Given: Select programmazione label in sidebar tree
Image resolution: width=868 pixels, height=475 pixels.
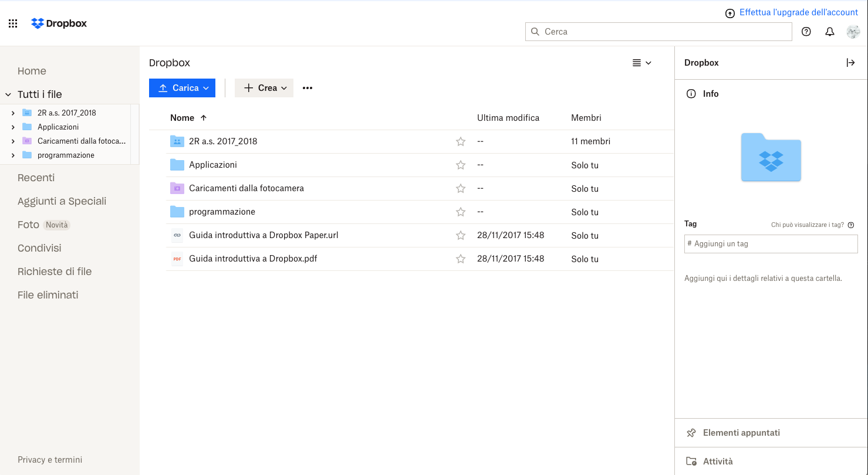Looking at the screenshot, I should point(66,155).
